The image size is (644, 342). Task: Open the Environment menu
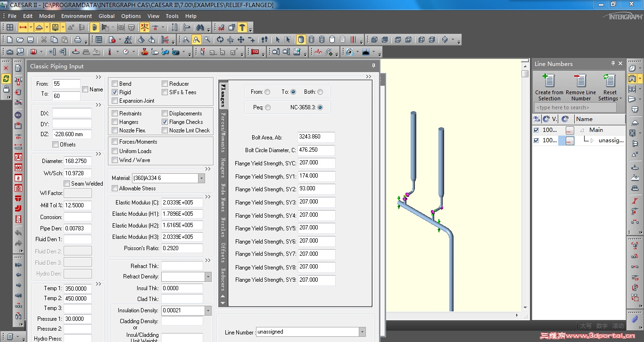pyautogui.click(x=76, y=16)
